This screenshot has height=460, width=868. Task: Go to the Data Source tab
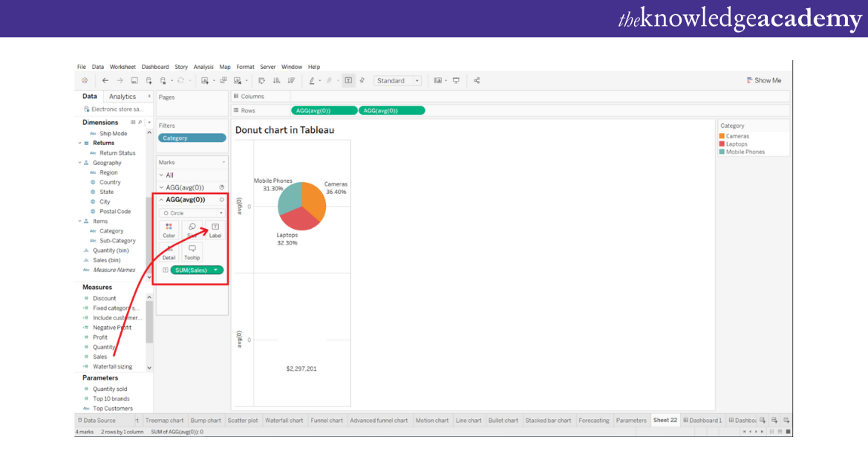tap(96, 421)
